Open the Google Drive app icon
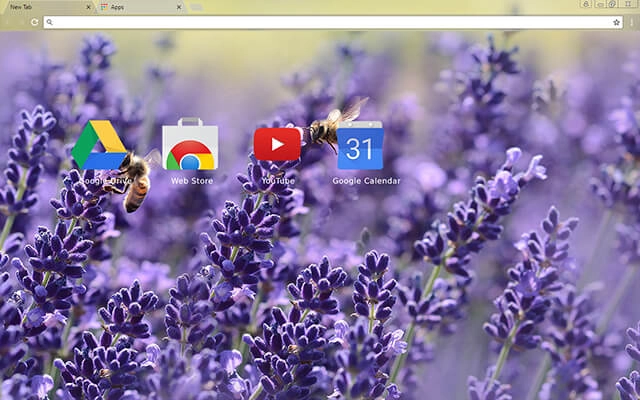640x400 pixels. (99, 144)
